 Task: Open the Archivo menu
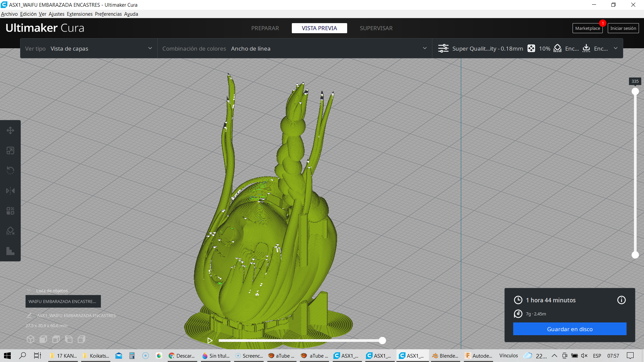(9, 14)
